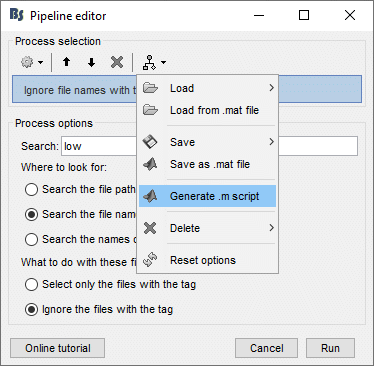374x366 pixels.
Task: Close the Pipeline editor window
Action: click(350, 15)
